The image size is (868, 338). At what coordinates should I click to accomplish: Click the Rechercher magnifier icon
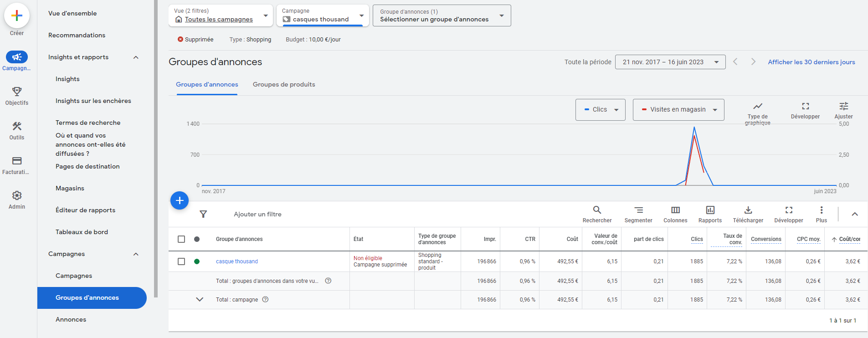(x=597, y=210)
